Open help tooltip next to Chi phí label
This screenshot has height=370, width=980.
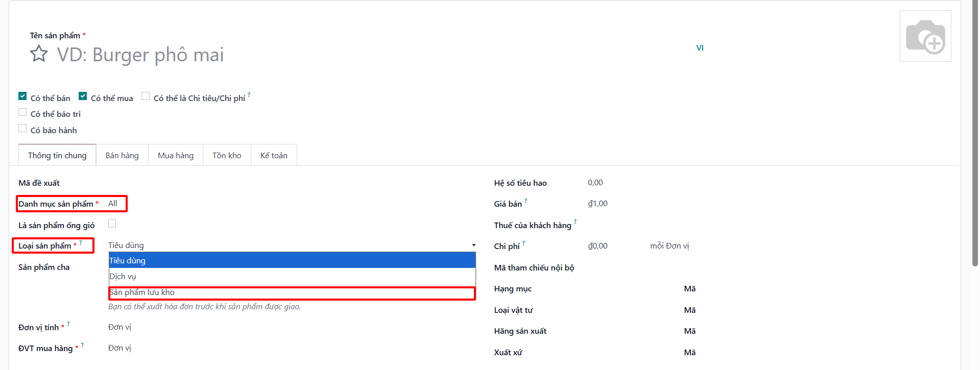[523, 243]
